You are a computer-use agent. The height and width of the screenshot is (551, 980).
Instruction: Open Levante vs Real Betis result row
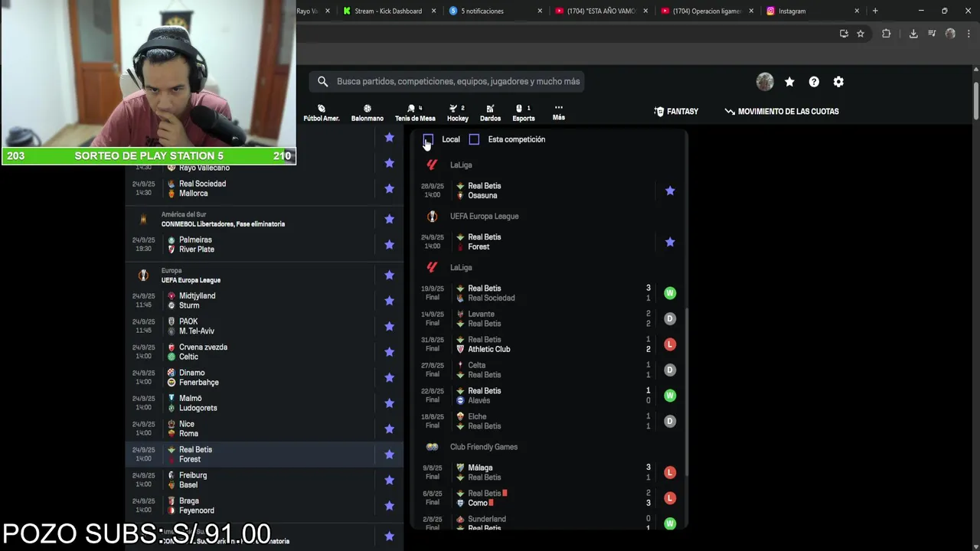coord(548,318)
